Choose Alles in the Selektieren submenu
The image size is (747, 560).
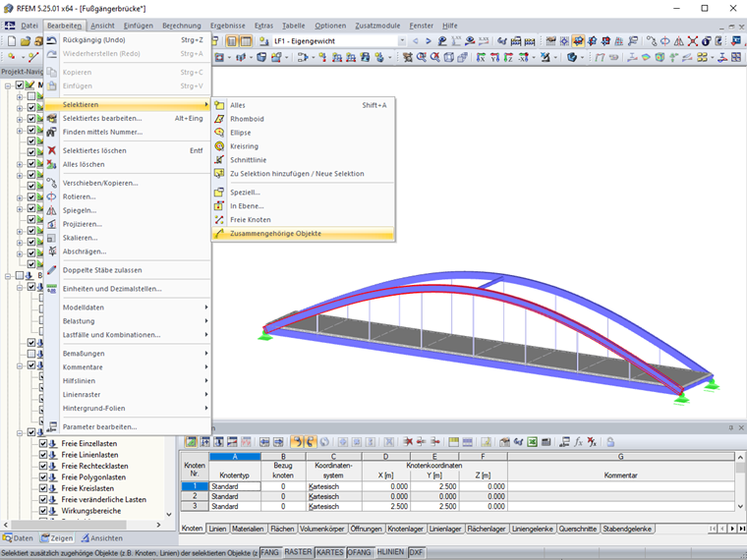(303, 105)
